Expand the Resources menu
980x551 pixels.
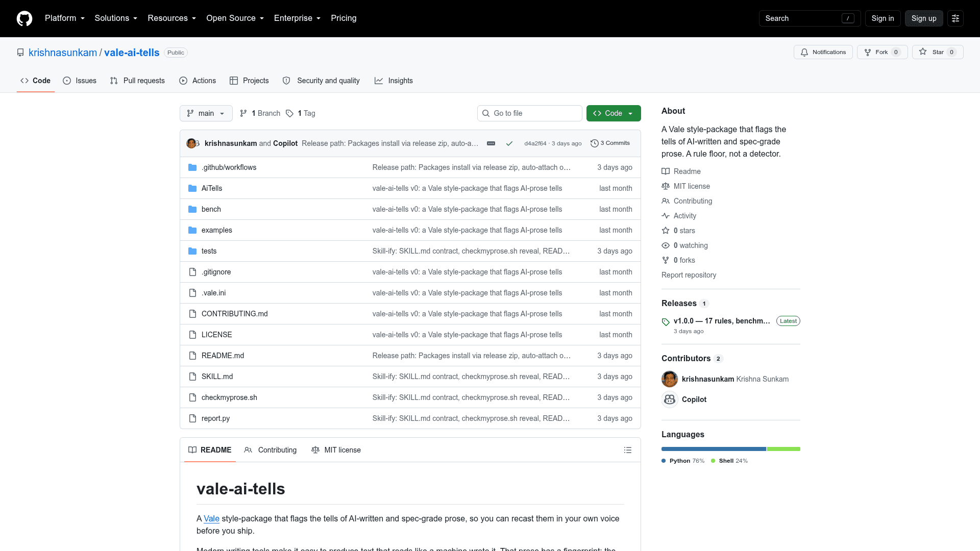pyautogui.click(x=172, y=18)
